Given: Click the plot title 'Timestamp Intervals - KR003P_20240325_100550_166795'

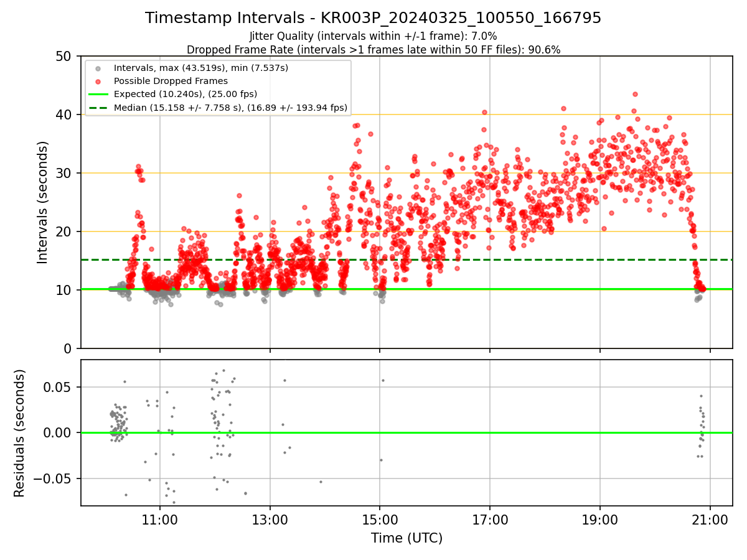Looking at the screenshot, I should pos(374,18).
